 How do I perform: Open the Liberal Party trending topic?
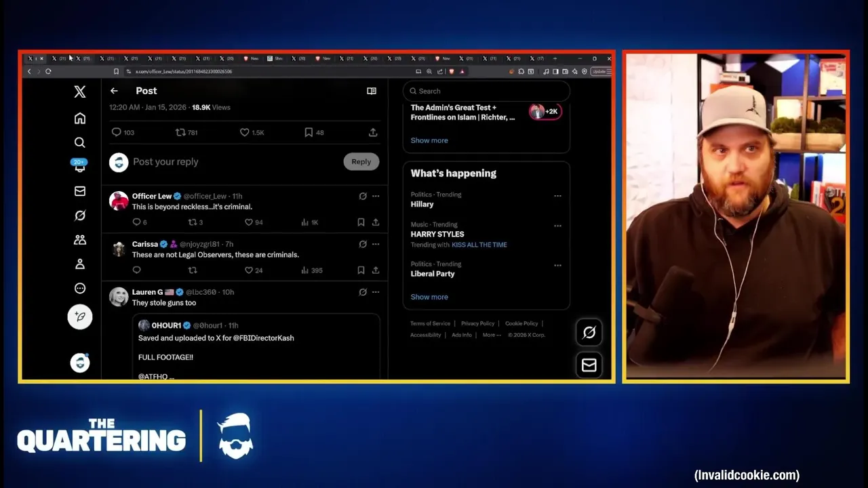(433, 274)
